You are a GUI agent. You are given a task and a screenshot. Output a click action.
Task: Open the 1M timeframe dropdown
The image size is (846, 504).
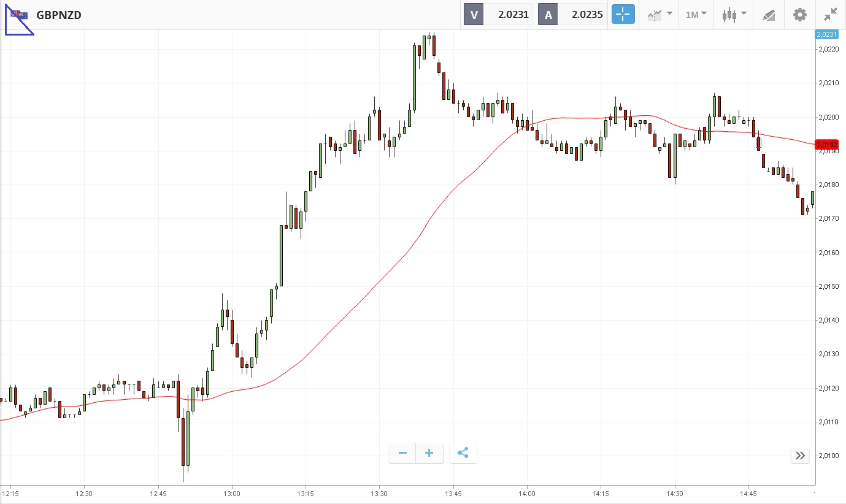tap(696, 15)
